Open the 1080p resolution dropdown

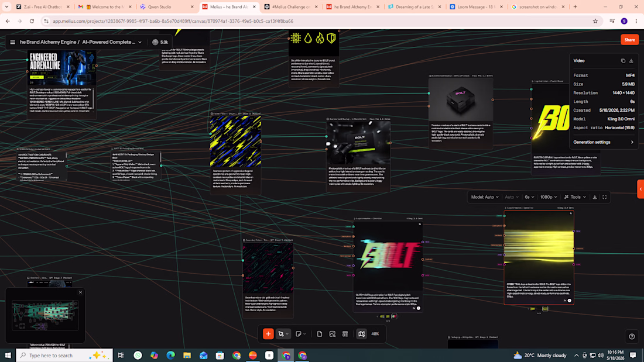[x=549, y=197]
